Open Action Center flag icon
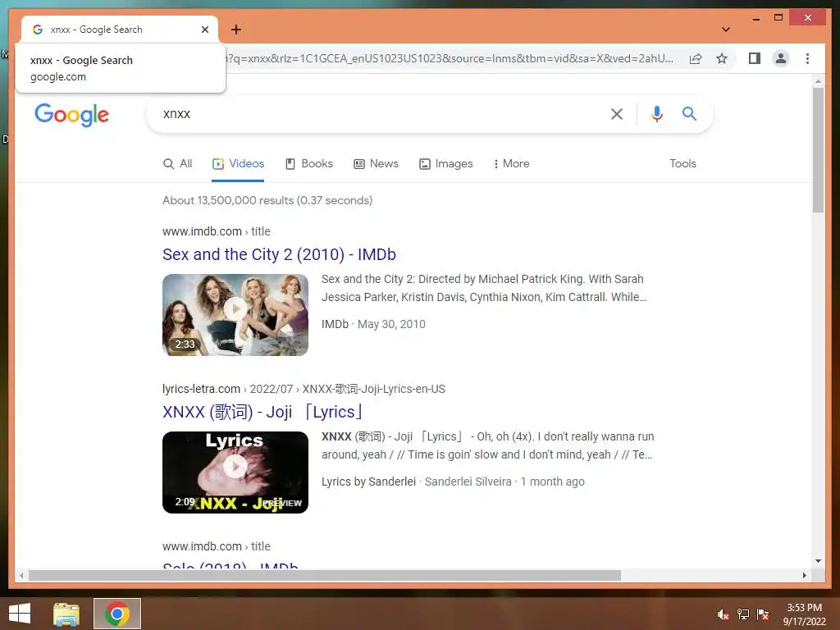840x630 pixels. tap(762, 614)
